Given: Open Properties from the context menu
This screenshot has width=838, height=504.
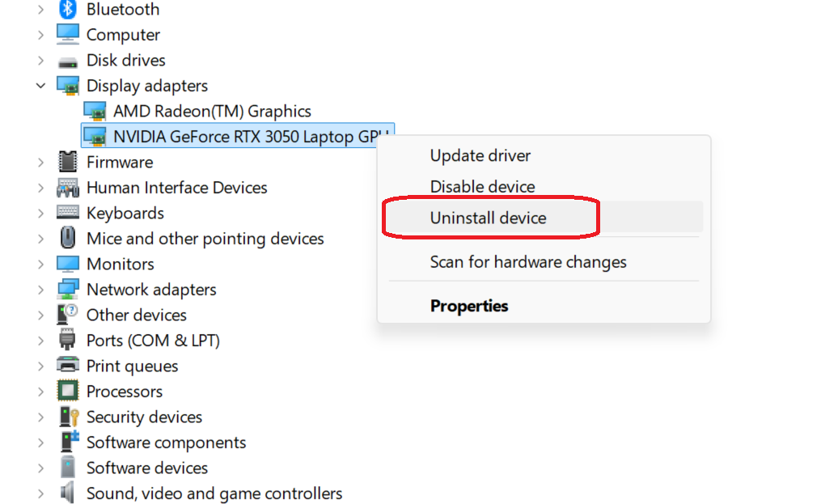Looking at the screenshot, I should tap(469, 306).
